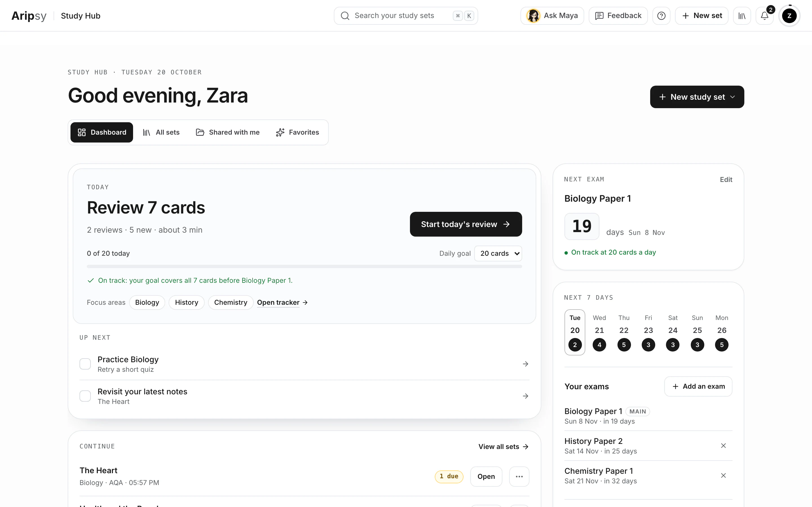Image resolution: width=812 pixels, height=507 pixels.
Task: Expand the Daily goal 20 cards dropdown
Action: [498, 253]
